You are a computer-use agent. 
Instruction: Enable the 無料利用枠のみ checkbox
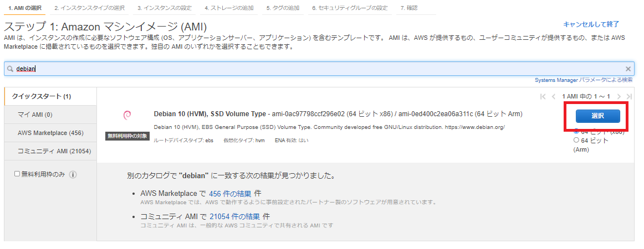17,174
